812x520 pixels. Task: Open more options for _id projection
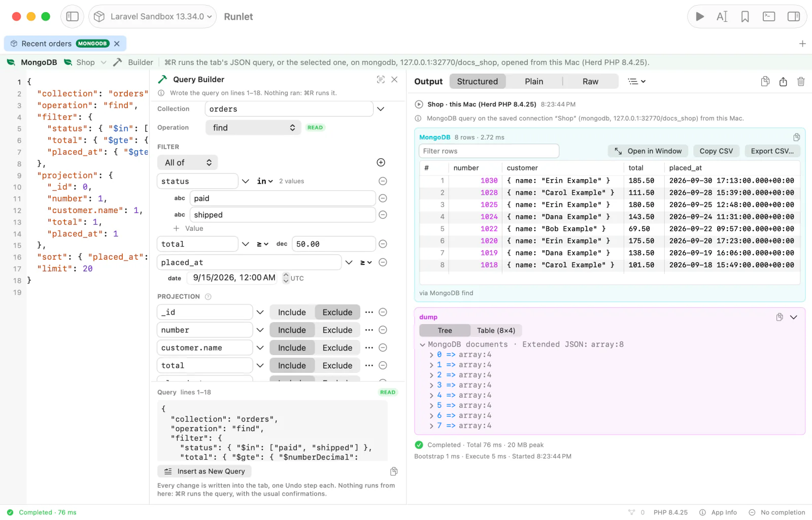369,313
